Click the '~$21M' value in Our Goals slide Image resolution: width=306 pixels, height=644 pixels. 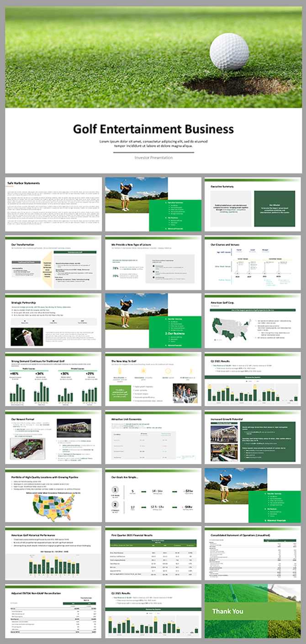[x=188, y=491]
